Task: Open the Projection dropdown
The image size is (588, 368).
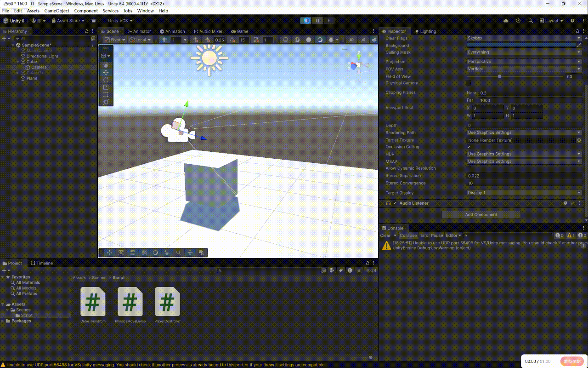Action: 524,62
